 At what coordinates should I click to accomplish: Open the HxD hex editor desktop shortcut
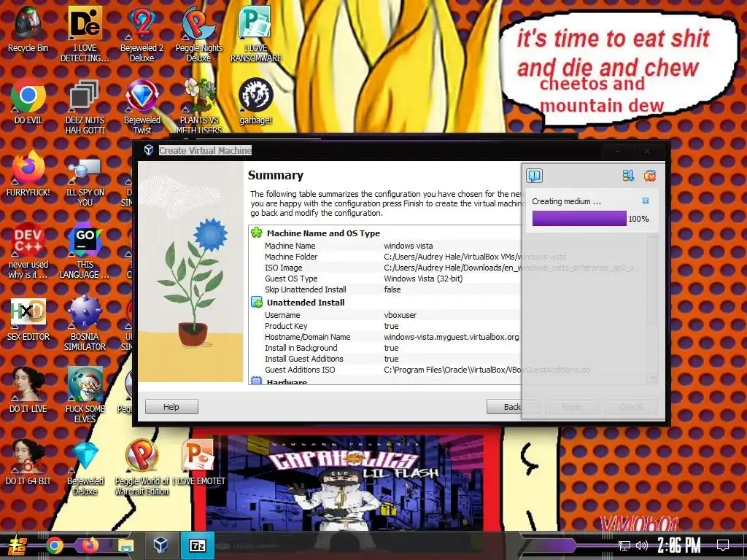tap(28, 319)
